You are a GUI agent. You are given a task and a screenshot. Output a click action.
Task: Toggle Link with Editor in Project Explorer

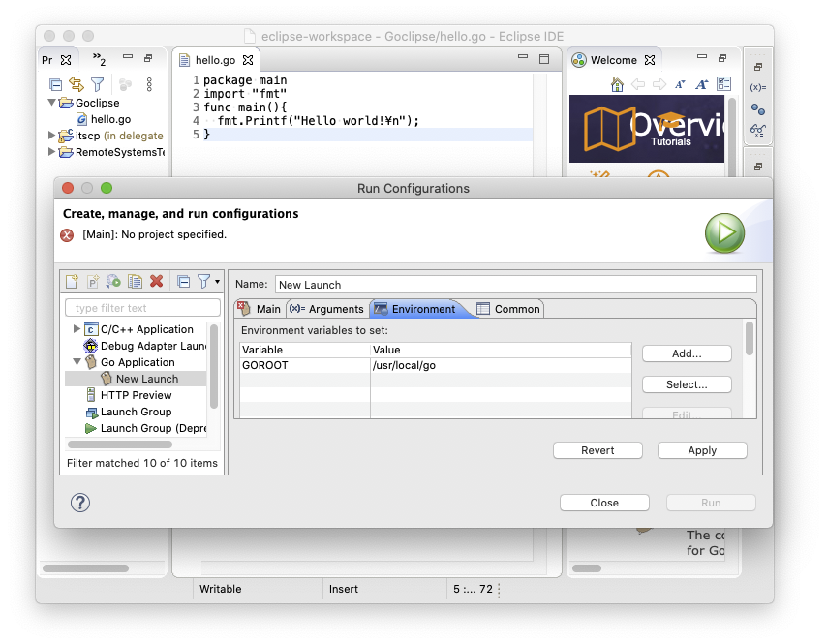(x=76, y=85)
